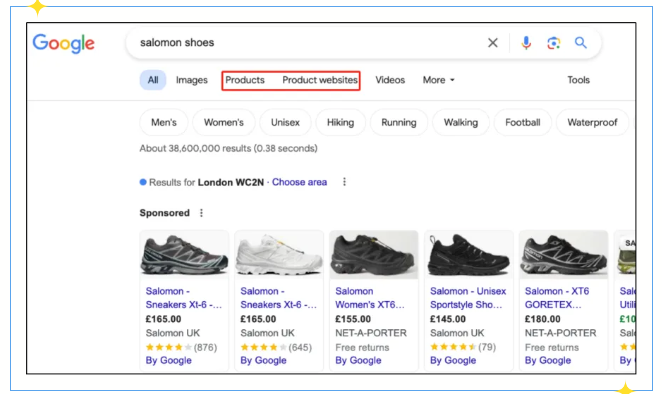Screen dimensions: 662x394
Task: Click the Google logo
Action: tap(64, 43)
